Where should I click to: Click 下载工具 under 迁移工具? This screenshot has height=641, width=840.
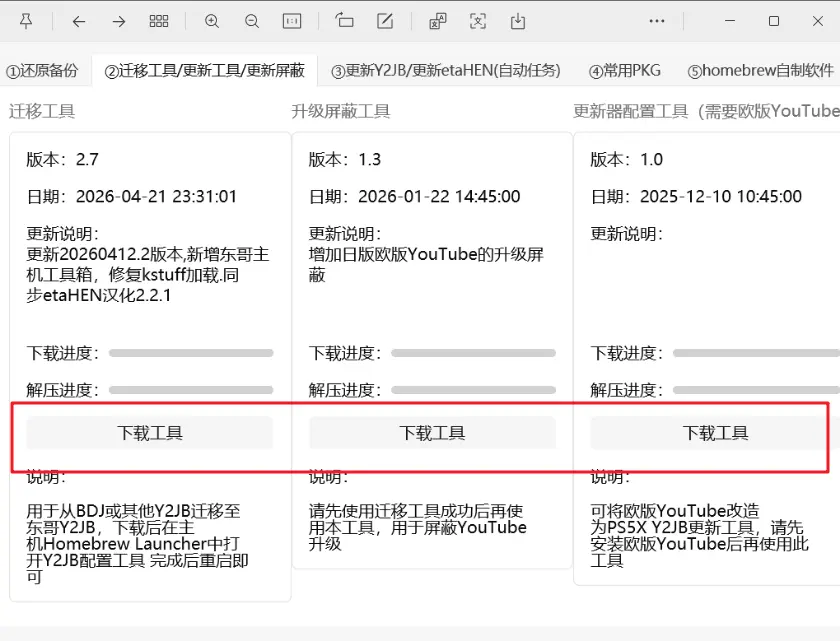[150, 433]
